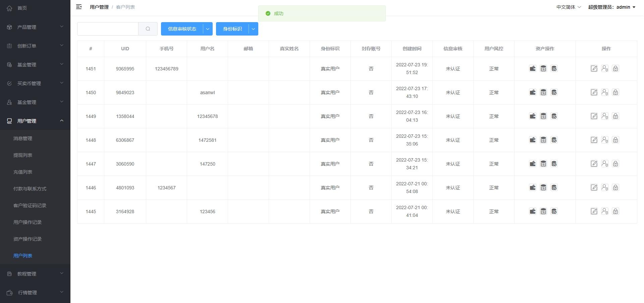Click row number 1445 cell

pos(91,211)
